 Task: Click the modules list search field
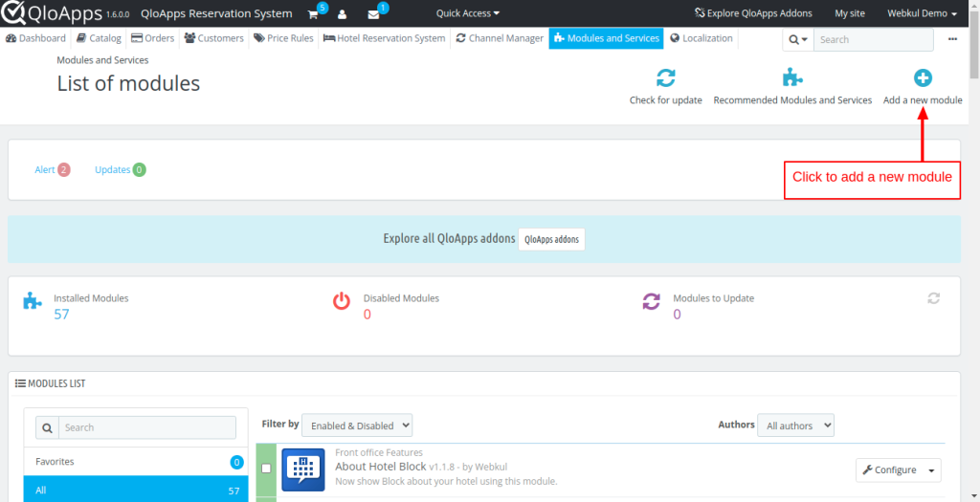[x=146, y=427]
